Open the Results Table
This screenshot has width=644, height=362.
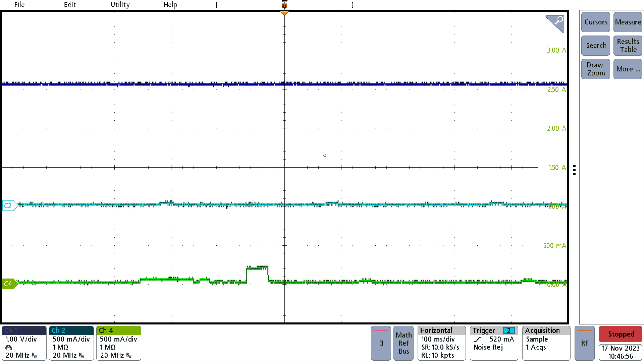pos(628,46)
